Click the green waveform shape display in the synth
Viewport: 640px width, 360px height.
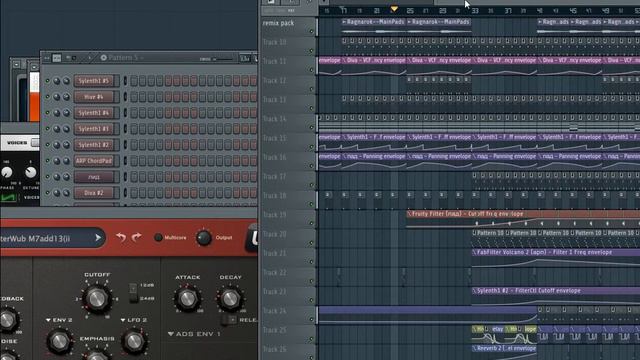tap(8, 198)
